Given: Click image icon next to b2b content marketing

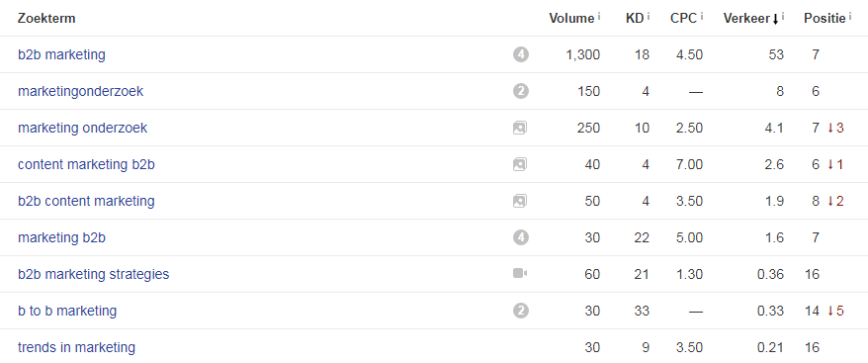Looking at the screenshot, I should [519, 201].
